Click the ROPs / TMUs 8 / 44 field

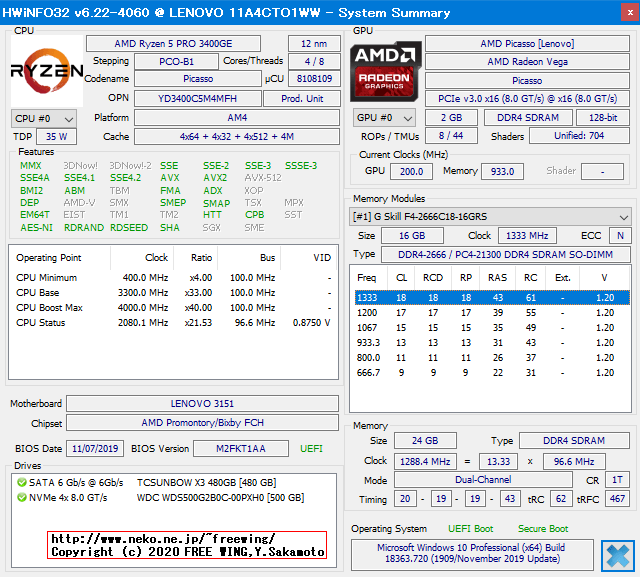pos(451,135)
